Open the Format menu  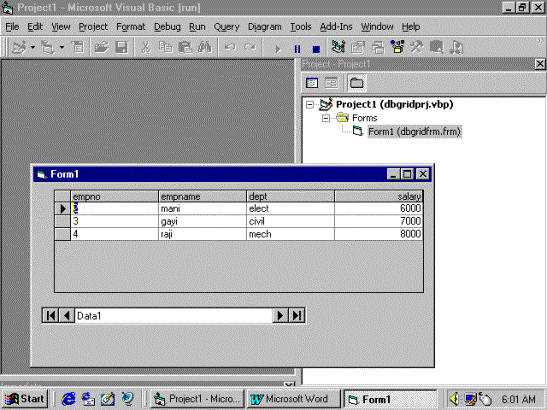[x=131, y=27]
